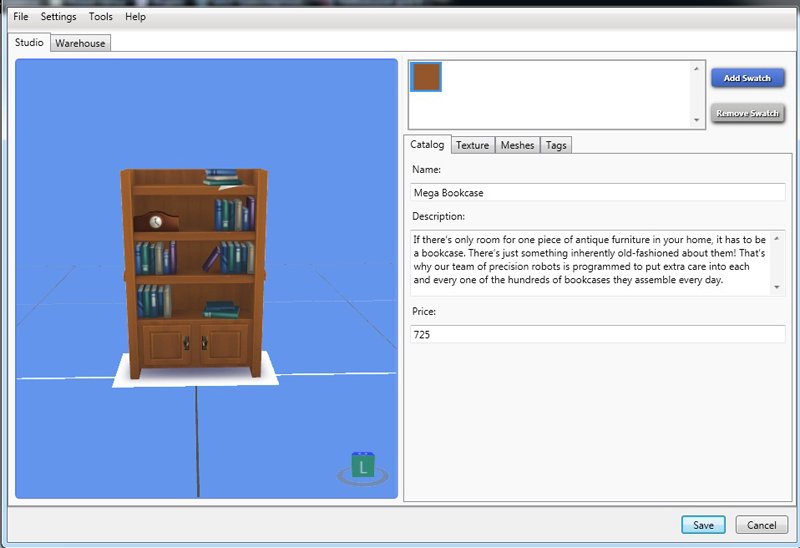Image resolution: width=800 pixels, height=548 pixels.
Task: Select the Catalog tab
Action: [x=427, y=145]
